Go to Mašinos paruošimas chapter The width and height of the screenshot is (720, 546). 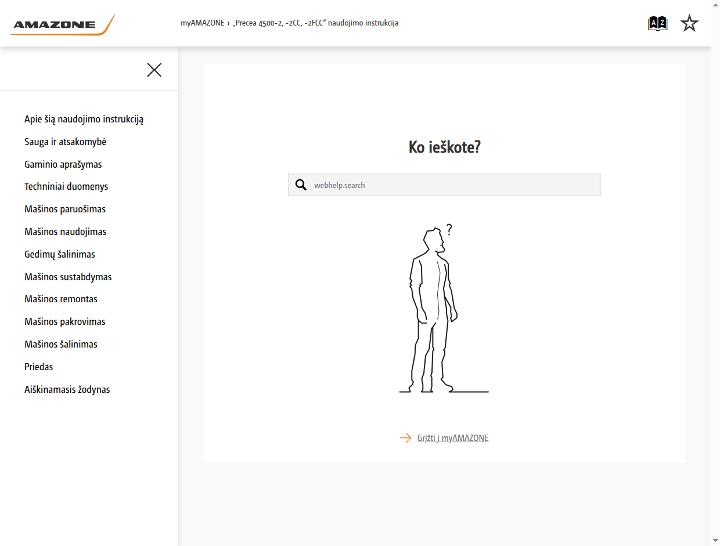tap(65, 209)
